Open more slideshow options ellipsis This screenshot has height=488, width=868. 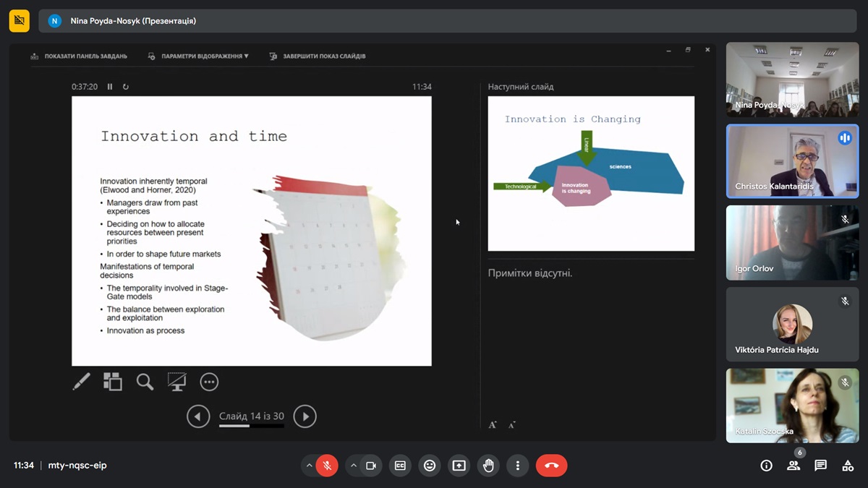(x=209, y=382)
